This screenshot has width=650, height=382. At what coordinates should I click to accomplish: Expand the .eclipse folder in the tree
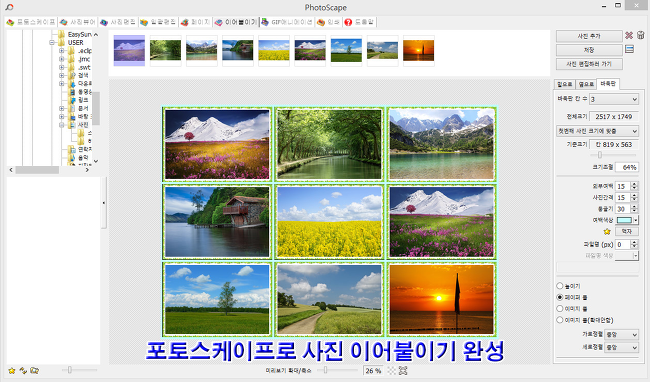[61, 51]
